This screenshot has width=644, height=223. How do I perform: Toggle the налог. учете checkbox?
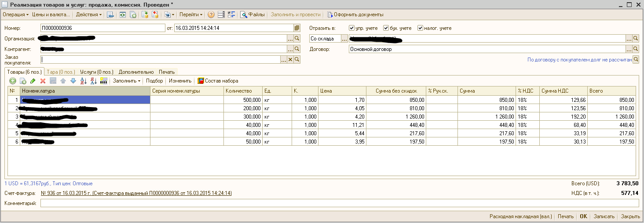pos(421,28)
